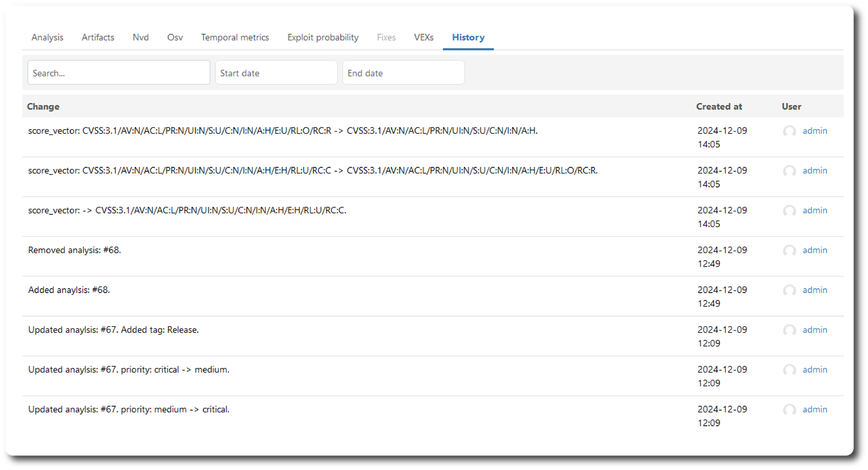The image size is (868, 470).
Task: Select the History tab
Action: click(468, 38)
